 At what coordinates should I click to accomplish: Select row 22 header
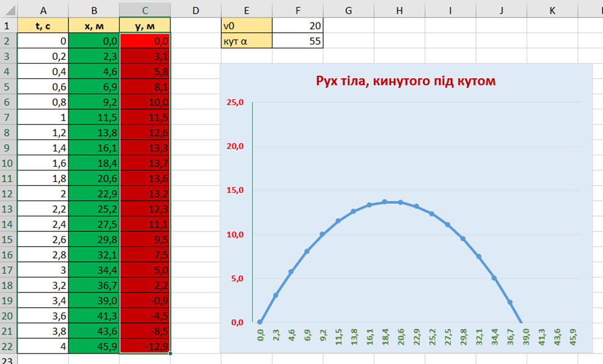tap(9, 346)
